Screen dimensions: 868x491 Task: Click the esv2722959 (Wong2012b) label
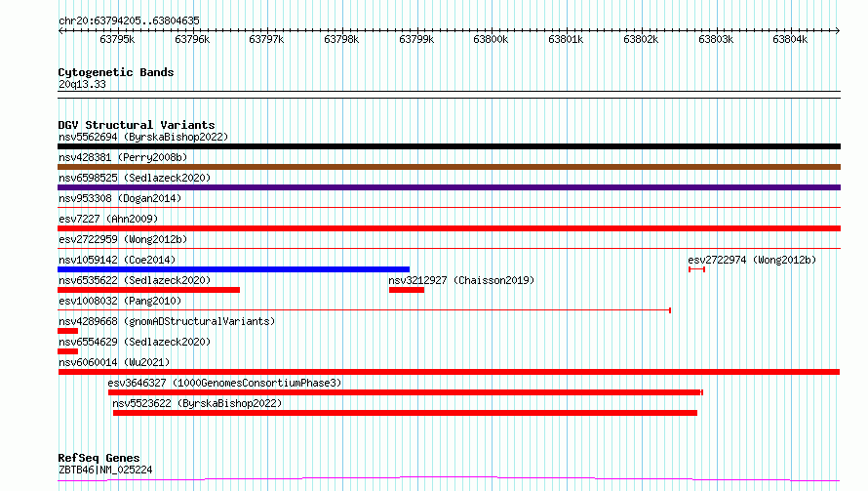coord(123,239)
